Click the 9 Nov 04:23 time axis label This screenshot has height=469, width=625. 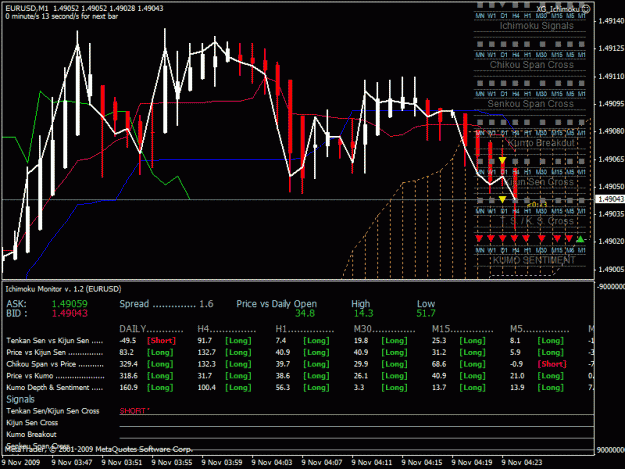[522, 463]
